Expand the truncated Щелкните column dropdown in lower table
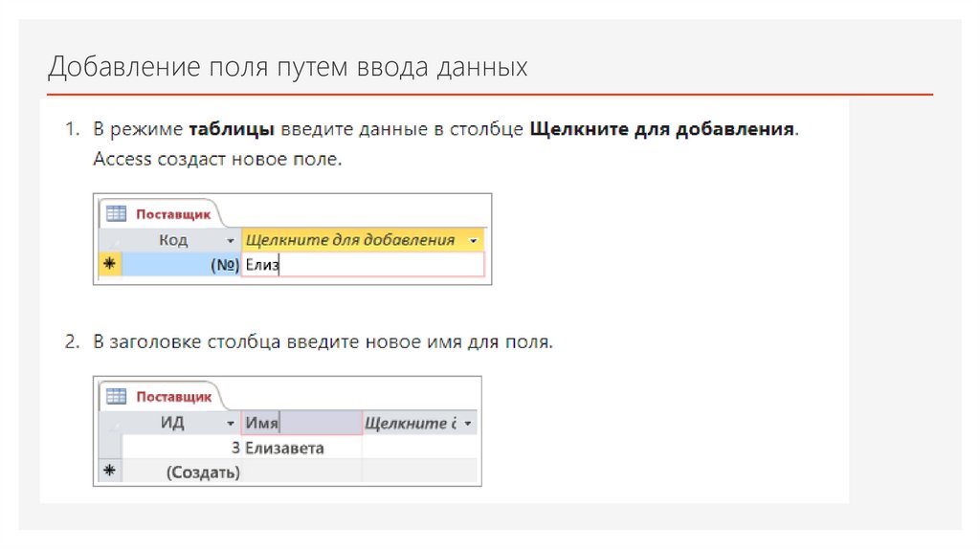 (467, 424)
